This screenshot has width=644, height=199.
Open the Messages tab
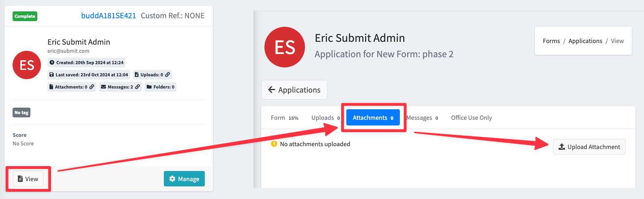(422, 118)
